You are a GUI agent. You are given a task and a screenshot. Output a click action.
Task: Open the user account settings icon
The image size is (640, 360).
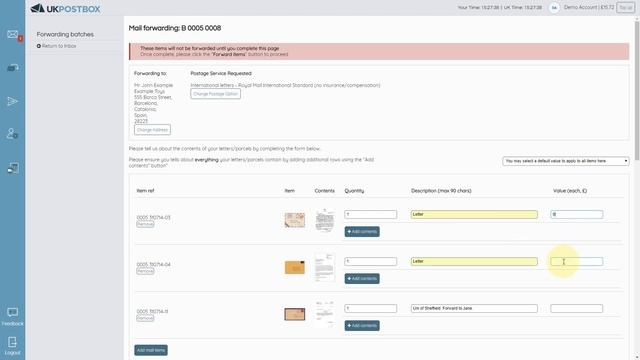(12, 134)
